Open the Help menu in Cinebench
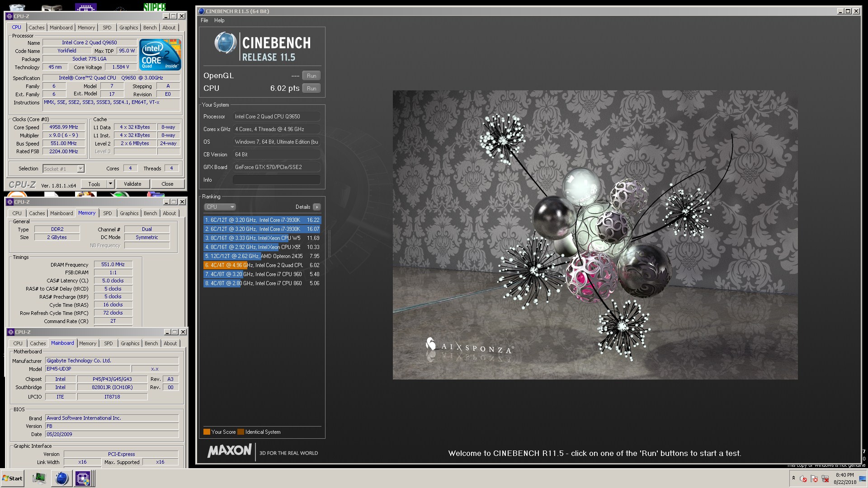The image size is (868, 488). tap(219, 20)
